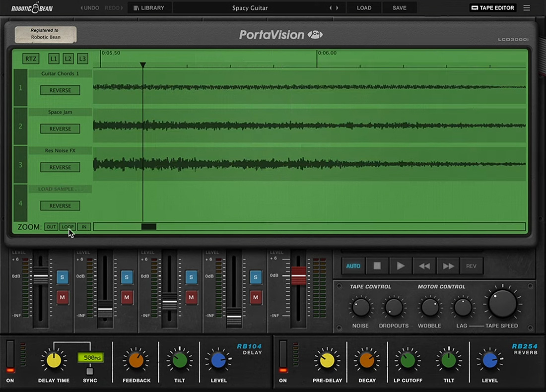Toggle Reverse on track 2
546x392 pixels.
[60, 129]
